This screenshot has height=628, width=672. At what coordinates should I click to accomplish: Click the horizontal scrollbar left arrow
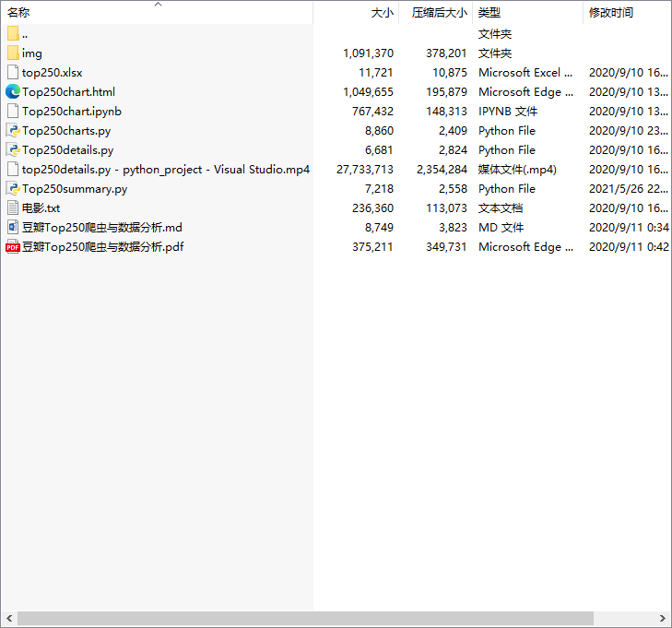point(9,618)
